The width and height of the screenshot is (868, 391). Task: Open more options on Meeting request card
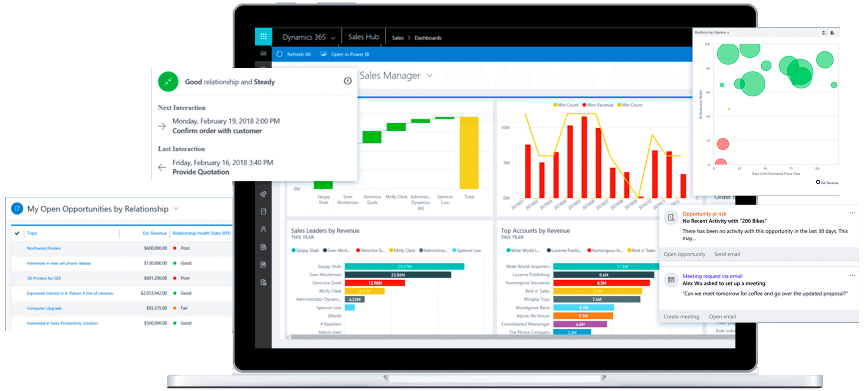click(852, 275)
